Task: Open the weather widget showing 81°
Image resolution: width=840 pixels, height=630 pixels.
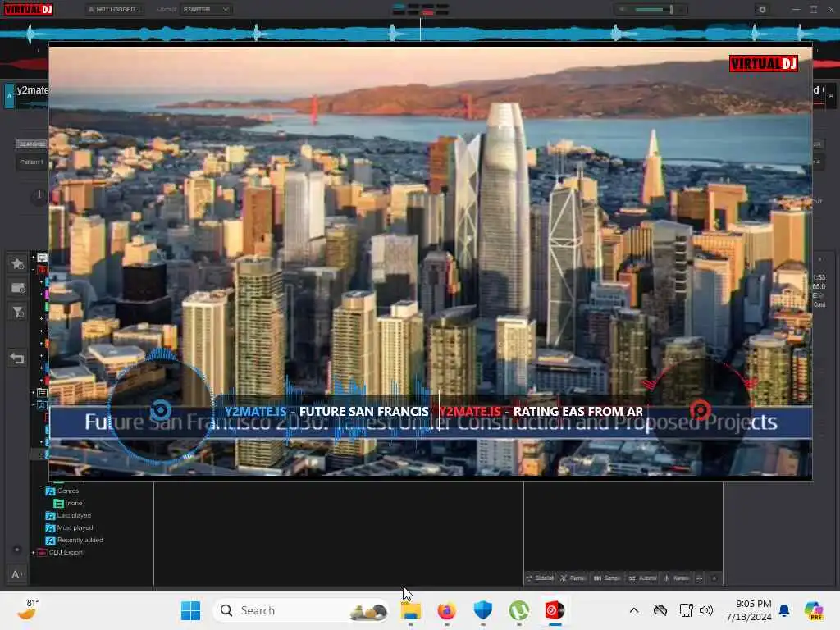Action: (x=27, y=609)
